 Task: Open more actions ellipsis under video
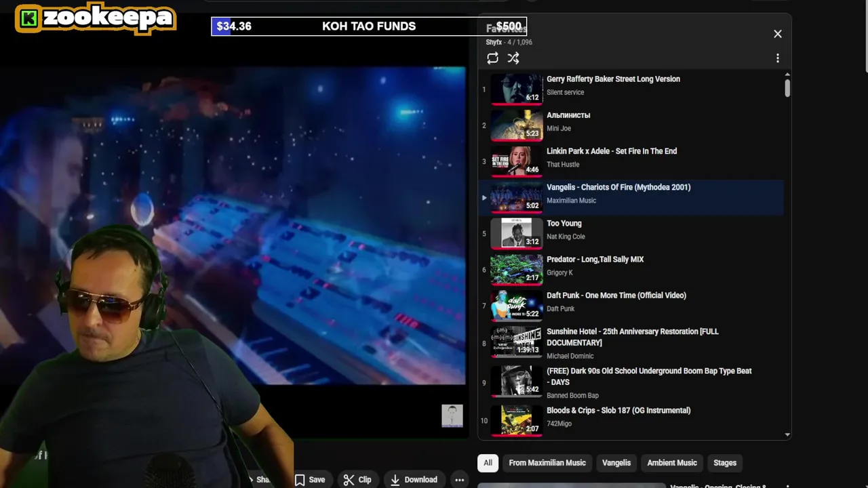click(x=460, y=480)
